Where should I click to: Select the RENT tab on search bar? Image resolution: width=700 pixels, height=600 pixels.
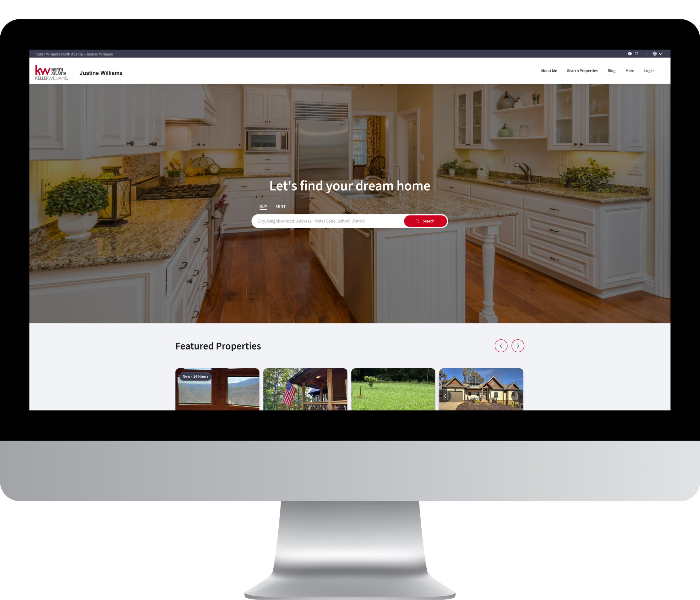tap(280, 206)
